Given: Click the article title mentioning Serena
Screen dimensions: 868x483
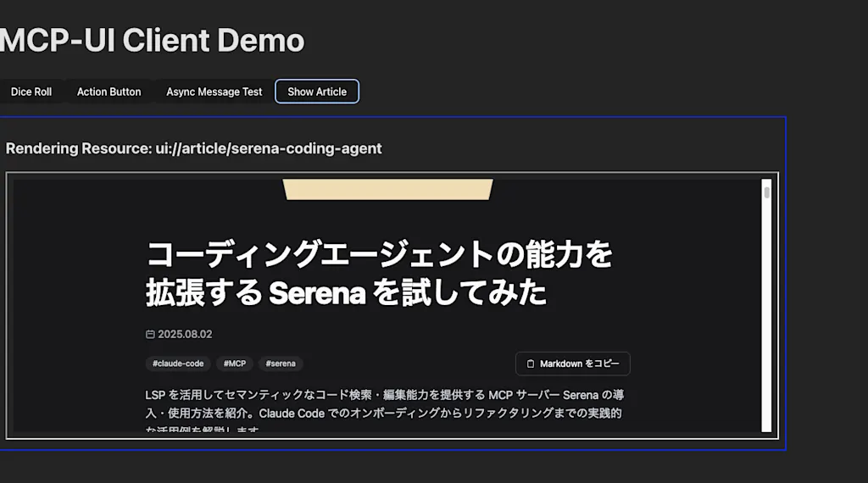Looking at the screenshot, I should tap(379, 273).
